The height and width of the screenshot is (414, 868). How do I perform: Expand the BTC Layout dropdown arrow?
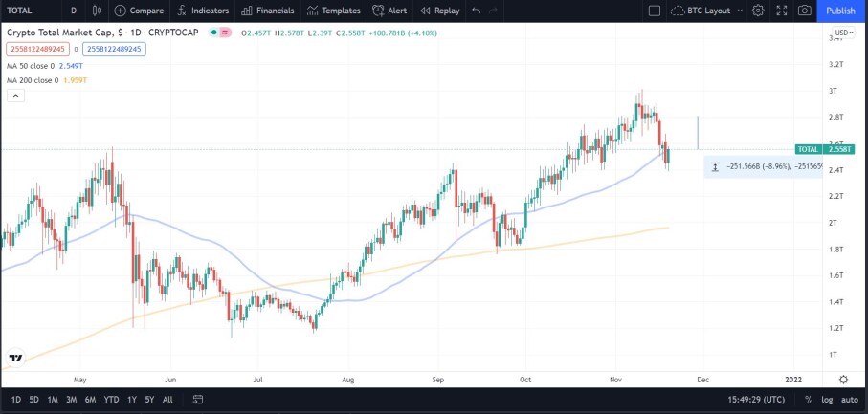coord(740,11)
